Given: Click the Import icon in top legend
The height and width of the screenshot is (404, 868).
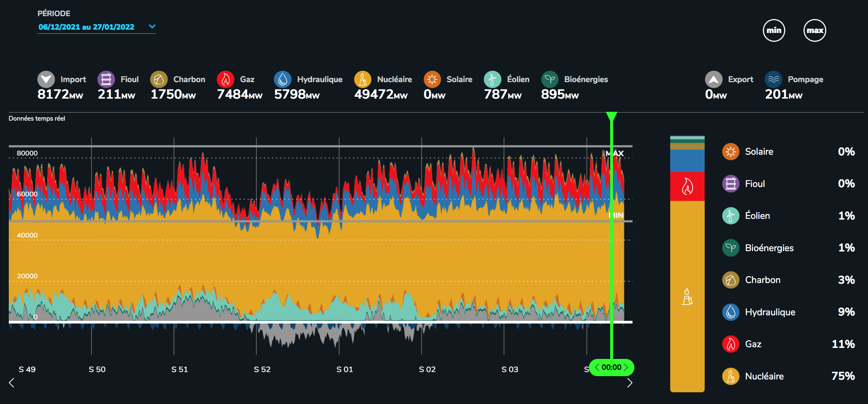Looking at the screenshot, I should click(x=46, y=79).
